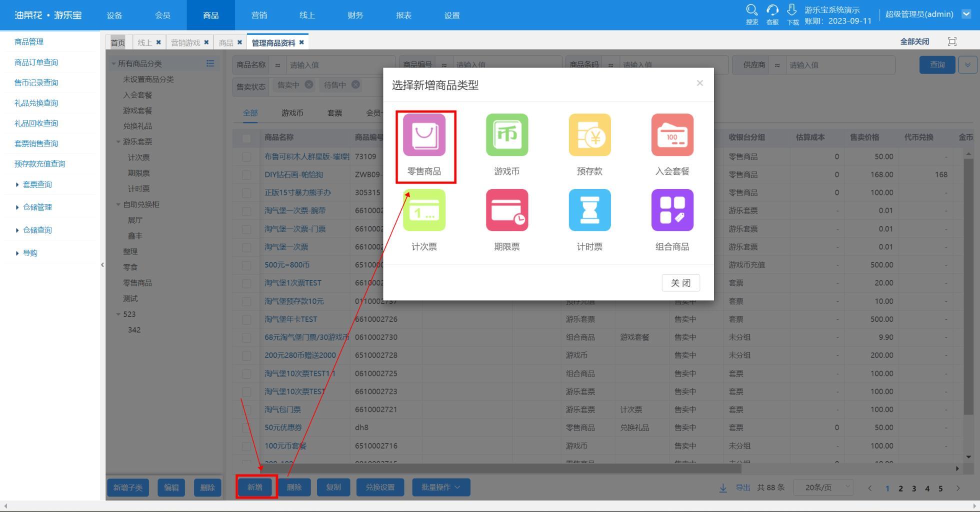The width and height of the screenshot is (980, 512).
Task: Collapse the 所有商品分类 tree node
Action: tap(113, 64)
